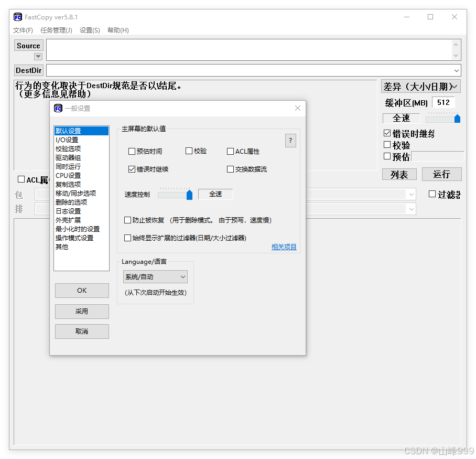Open the 任务管理(J) menu

(56, 30)
